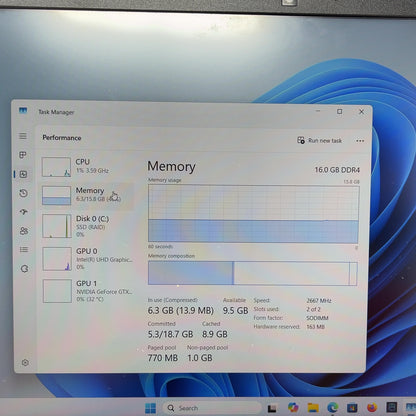Screen dimensions: 416x416
Task: Select the Performance page icon
Action: 23,174
